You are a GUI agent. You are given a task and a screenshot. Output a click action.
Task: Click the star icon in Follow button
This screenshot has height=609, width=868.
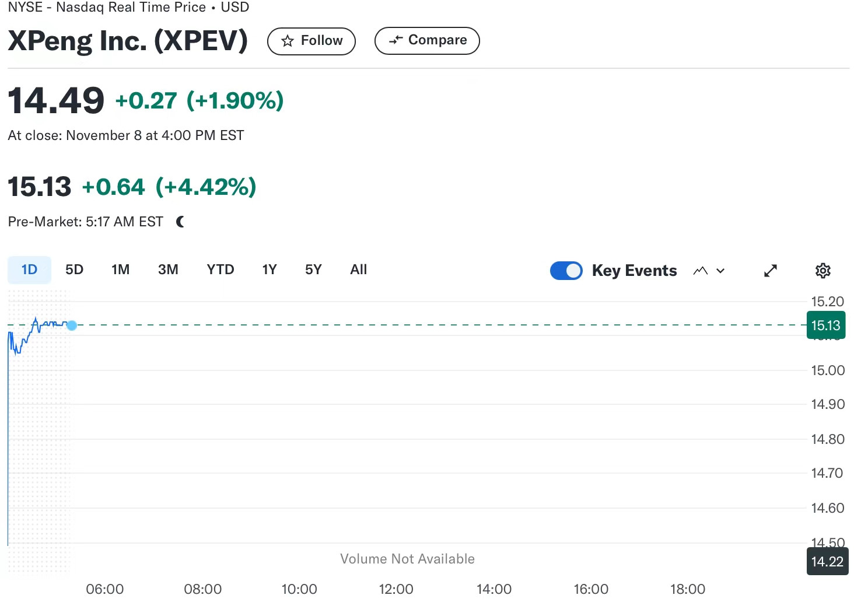coord(287,41)
